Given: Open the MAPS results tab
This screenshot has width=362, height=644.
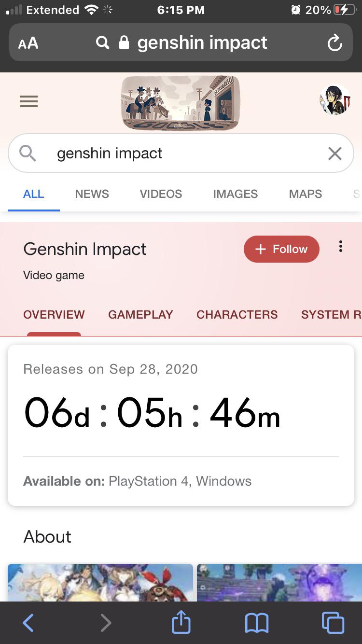Looking at the screenshot, I should (305, 194).
